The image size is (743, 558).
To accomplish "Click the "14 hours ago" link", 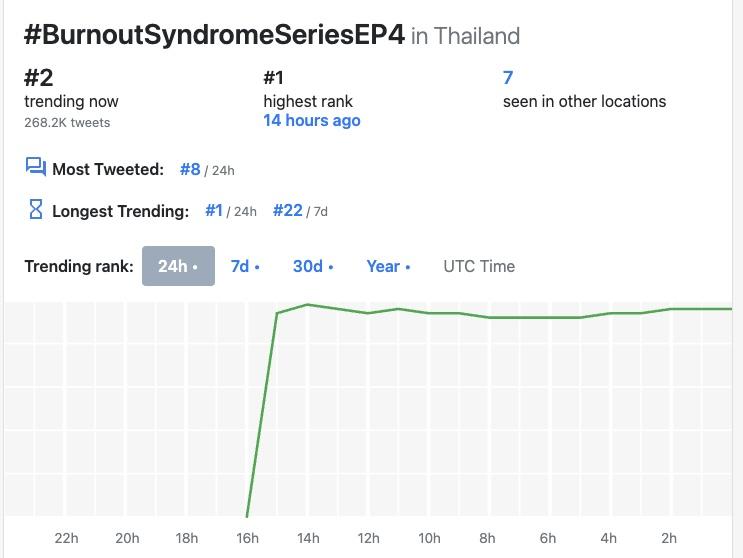I will coord(312,121).
